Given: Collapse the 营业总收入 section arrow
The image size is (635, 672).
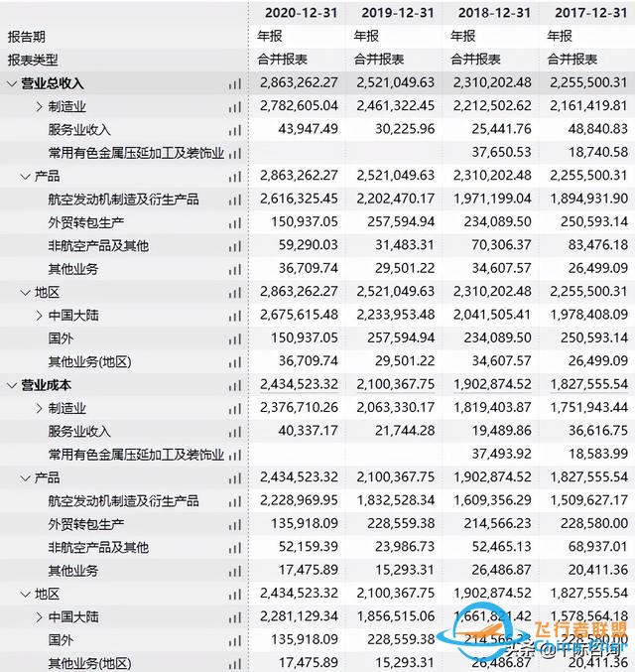Looking at the screenshot, I should point(12,84).
